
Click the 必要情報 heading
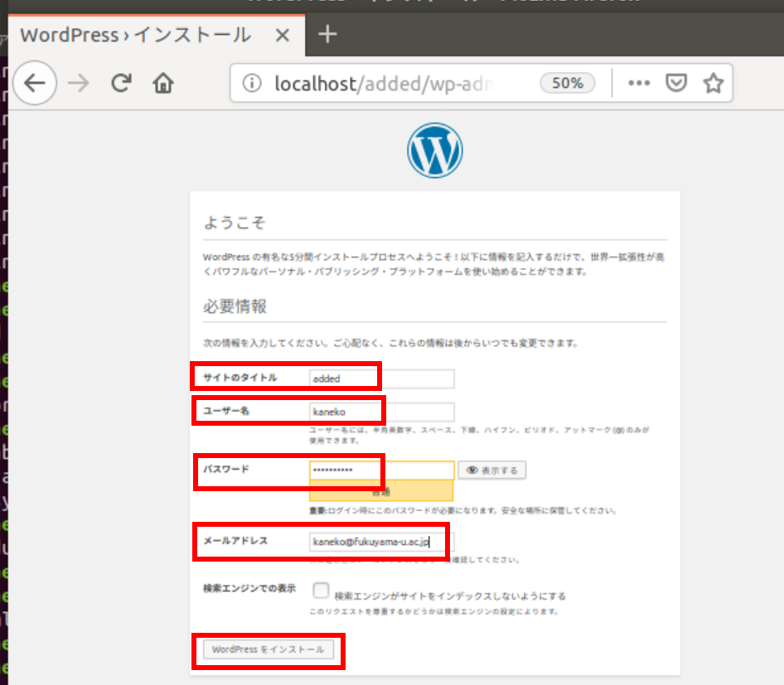(235, 306)
